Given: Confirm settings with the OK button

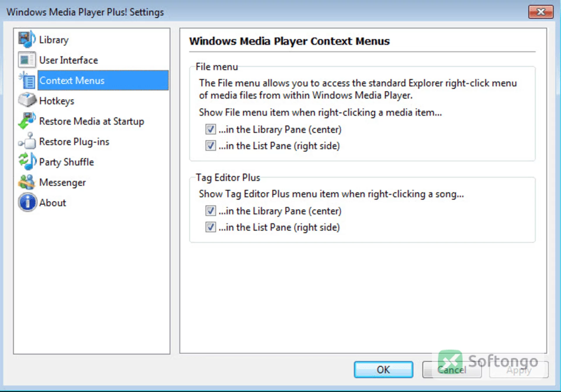Looking at the screenshot, I should (383, 370).
